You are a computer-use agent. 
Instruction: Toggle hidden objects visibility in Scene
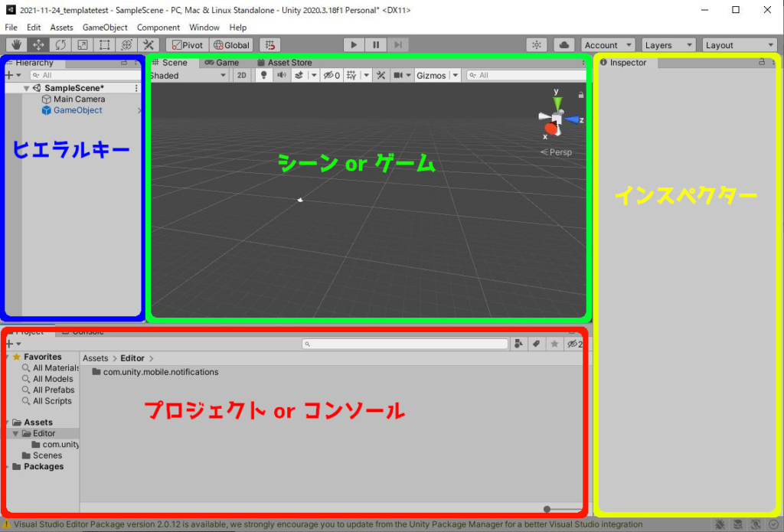pyautogui.click(x=332, y=76)
